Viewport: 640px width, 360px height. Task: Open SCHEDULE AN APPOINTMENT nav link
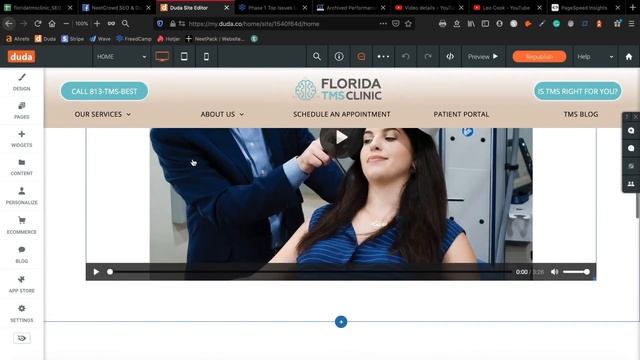click(x=341, y=114)
